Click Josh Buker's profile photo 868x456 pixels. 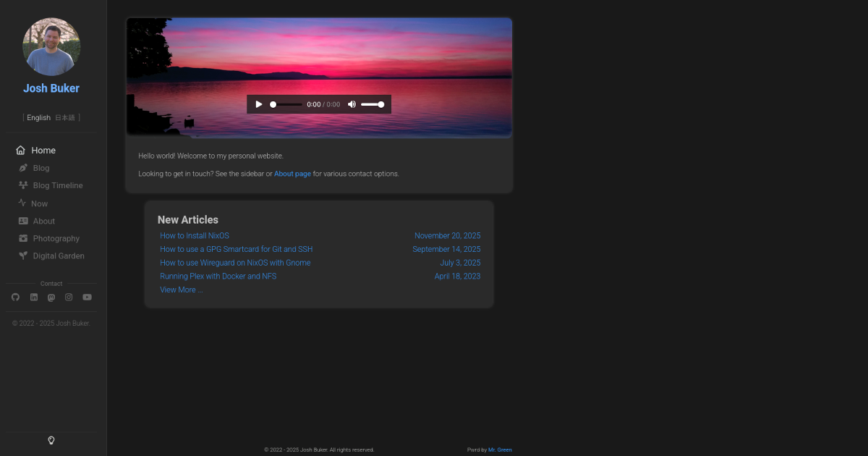pos(51,46)
